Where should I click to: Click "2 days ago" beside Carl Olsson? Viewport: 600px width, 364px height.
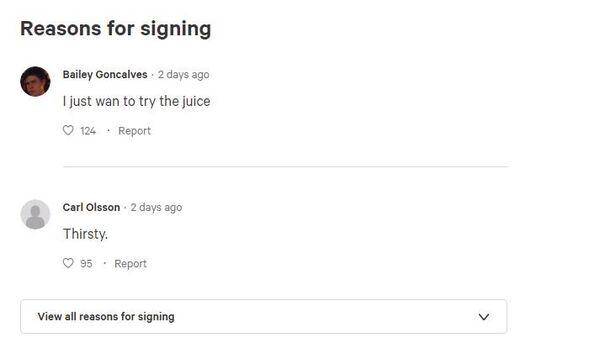click(156, 207)
